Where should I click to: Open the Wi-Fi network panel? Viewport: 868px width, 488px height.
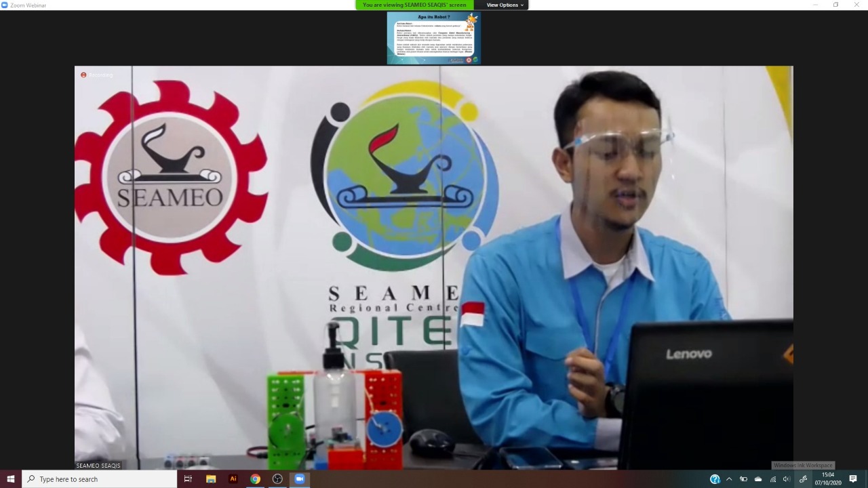[x=772, y=479]
